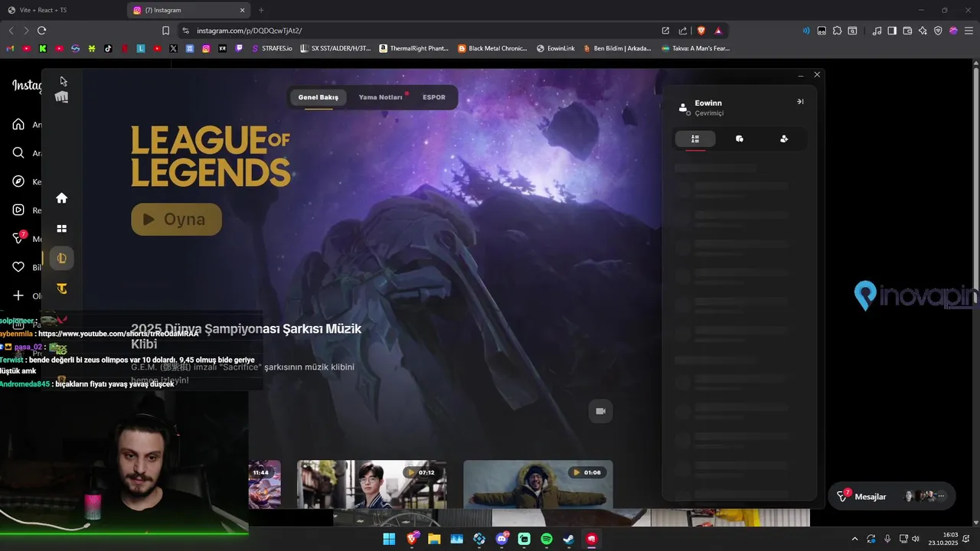The height and width of the screenshot is (551, 980).
Task: Click the YouTube shorts link in chat overlay
Action: click(x=118, y=334)
